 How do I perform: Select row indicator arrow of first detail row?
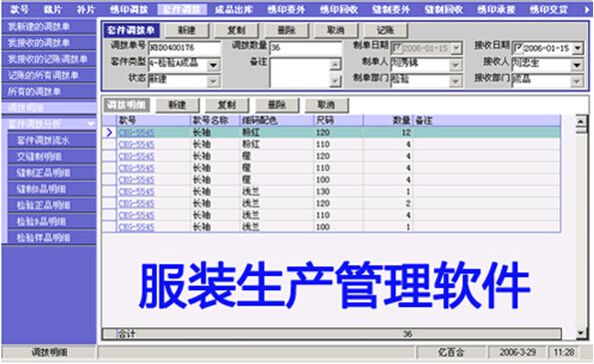point(110,133)
